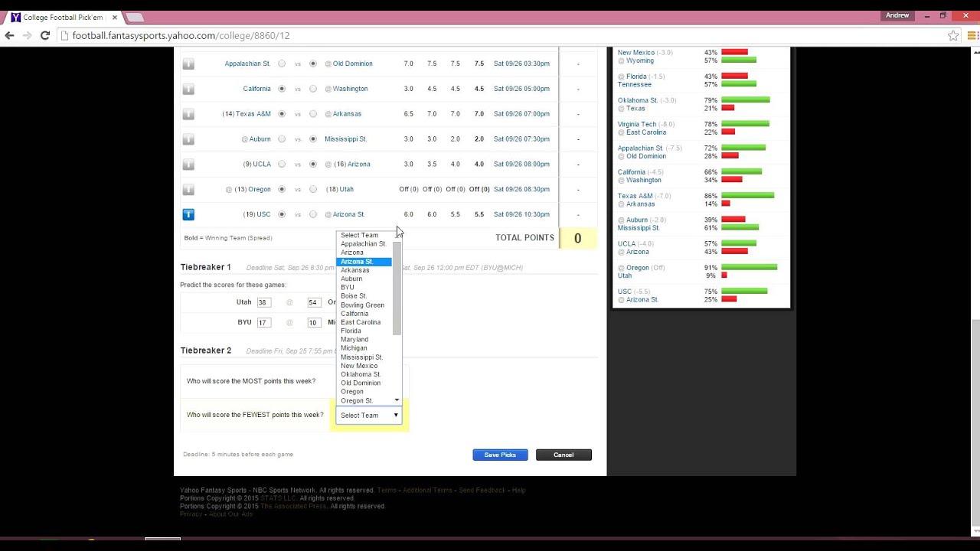Select Appalachian St. radio button

point(282,64)
